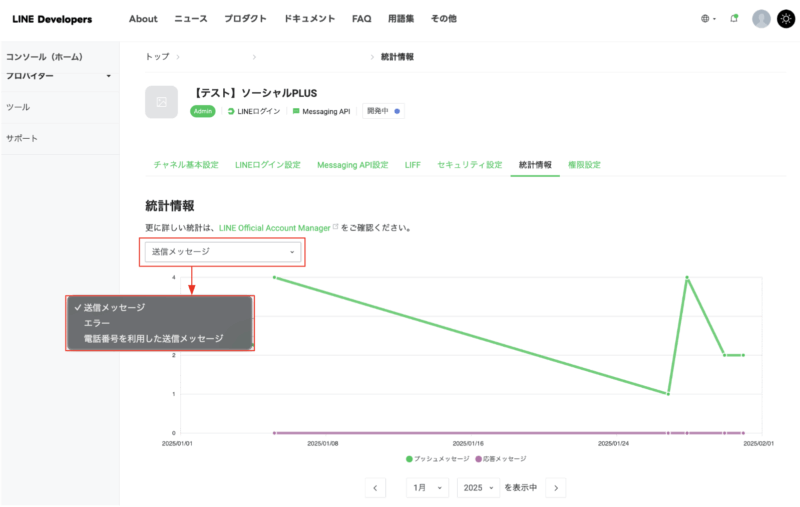Open サポート in the sidebar

click(x=22, y=138)
